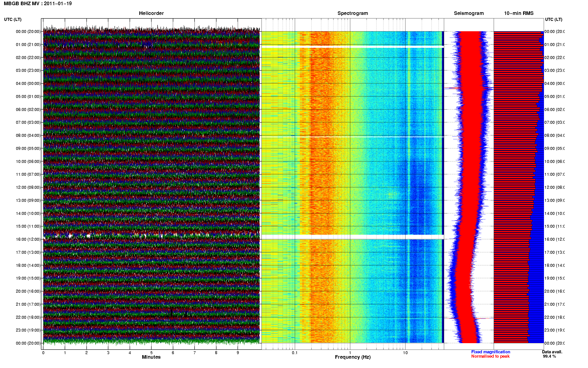Click the left time label '03:00 (23:00)'
Image resolution: width=588 pixels, height=368 pixels.
pos(28,70)
